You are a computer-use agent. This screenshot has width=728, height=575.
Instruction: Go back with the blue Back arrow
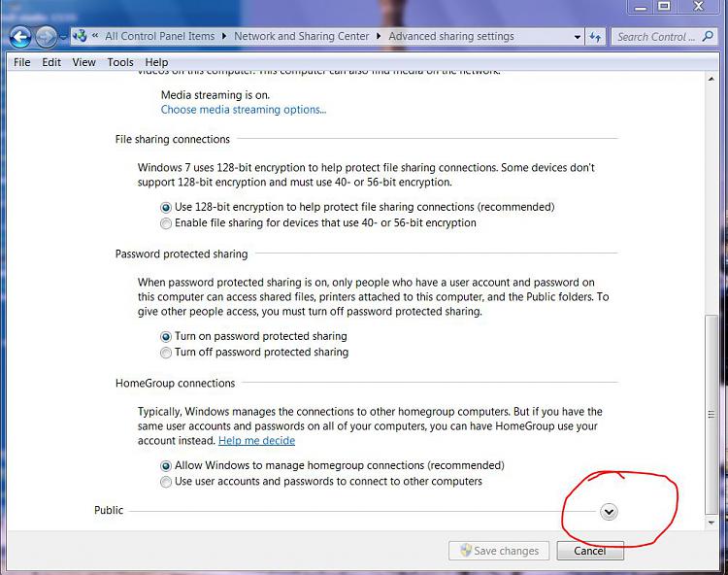click(x=20, y=37)
